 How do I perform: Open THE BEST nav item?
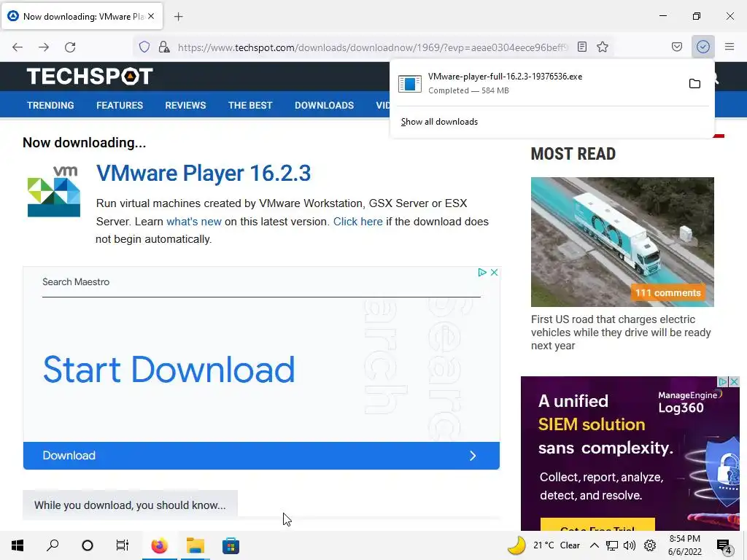[250, 105]
